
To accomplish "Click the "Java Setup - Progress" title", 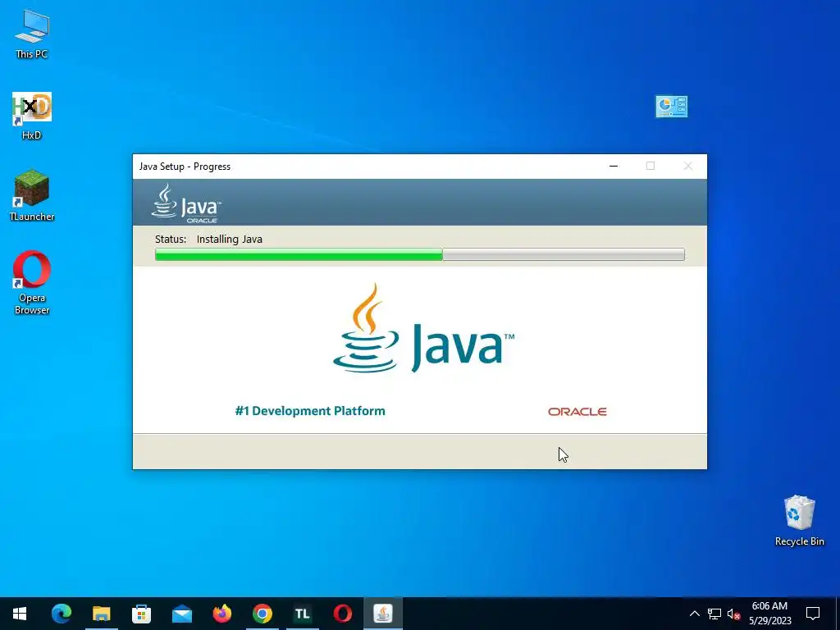I will (x=185, y=166).
